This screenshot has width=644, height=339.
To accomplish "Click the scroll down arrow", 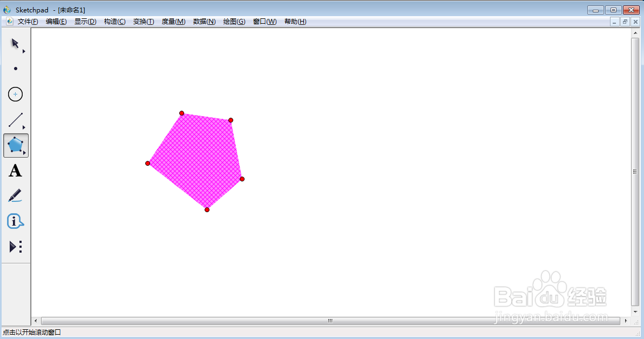I will (x=635, y=312).
